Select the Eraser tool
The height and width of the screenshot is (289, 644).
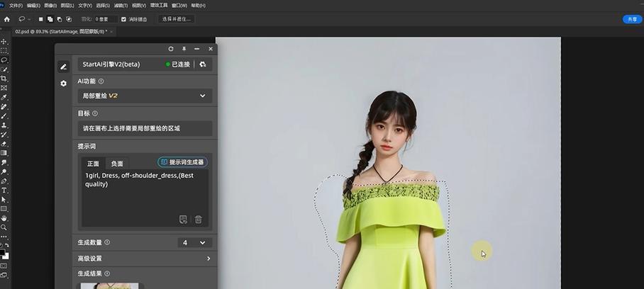tap(4, 144)
